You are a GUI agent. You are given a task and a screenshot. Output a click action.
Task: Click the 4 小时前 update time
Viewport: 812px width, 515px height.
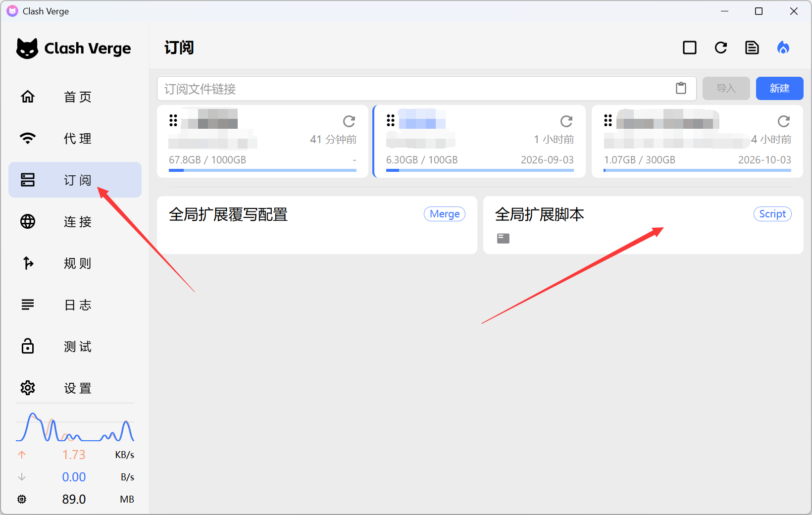click(771, 140)
